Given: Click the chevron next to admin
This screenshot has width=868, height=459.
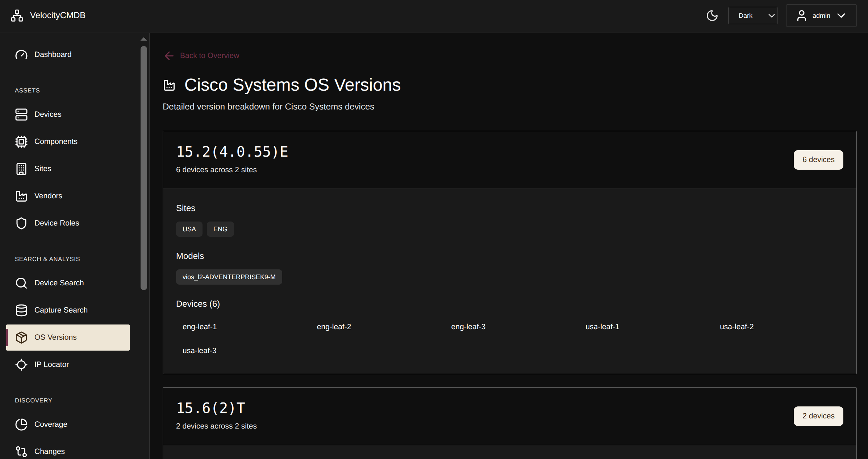Looking at the screenshot, I should click(841, 16).
